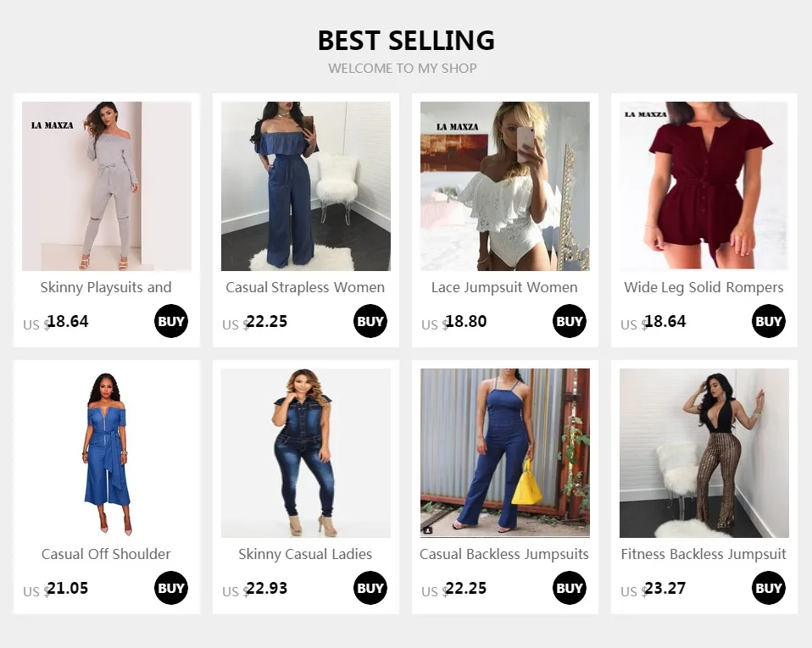Click BUY for Skinny Playsuits at 18.64

click(171, 321)
